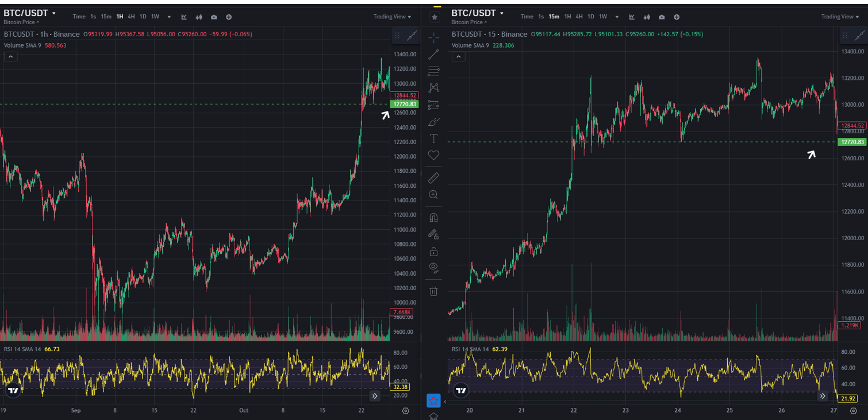Viewport: 868px width, 420px height.
Task: Click TradingView logo on right chart
Action: (461, 391)
